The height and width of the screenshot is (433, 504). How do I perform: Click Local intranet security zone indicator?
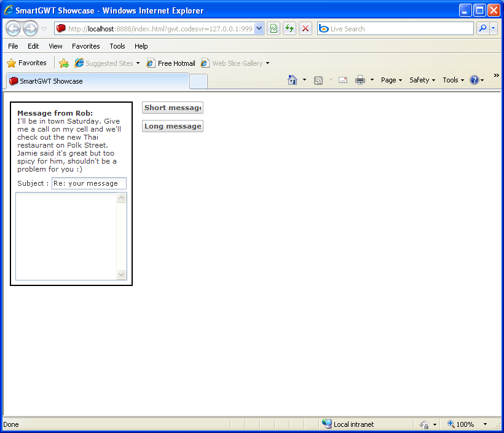point(348,424)
